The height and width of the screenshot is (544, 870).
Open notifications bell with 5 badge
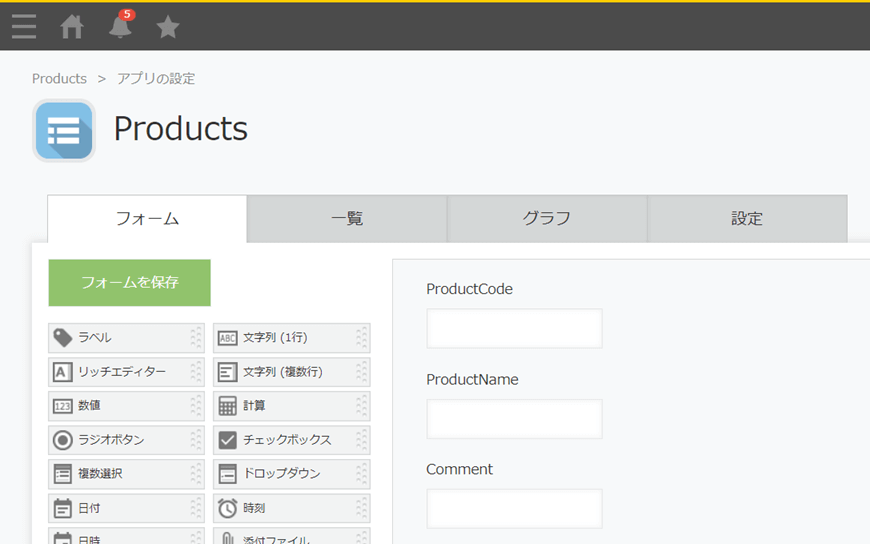tap(121, 26)
